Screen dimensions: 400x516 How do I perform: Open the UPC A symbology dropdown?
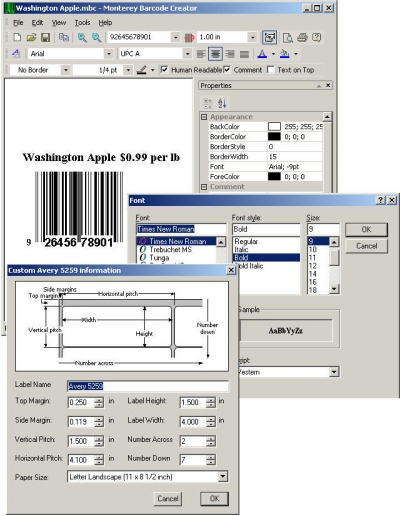coord(187,54)
